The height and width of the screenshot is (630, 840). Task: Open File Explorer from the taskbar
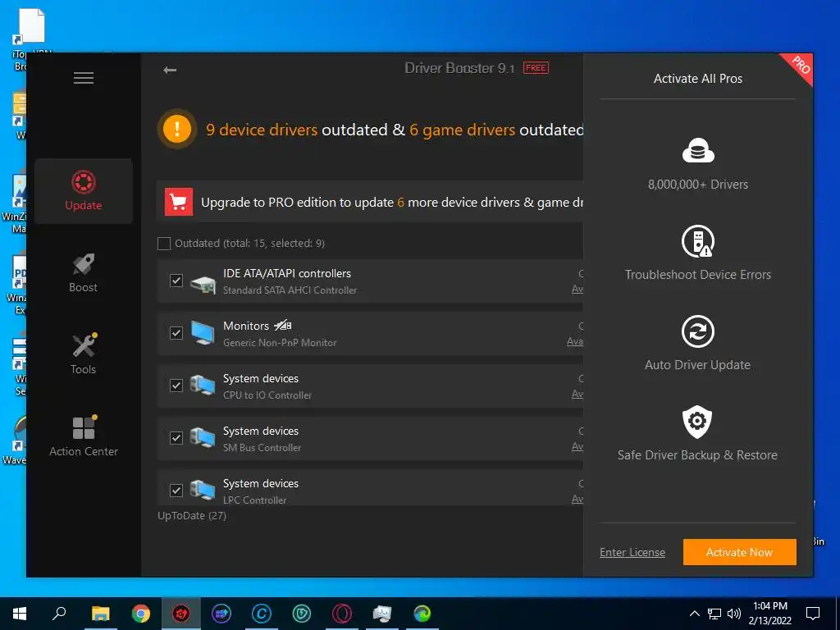tap(100, 614)
